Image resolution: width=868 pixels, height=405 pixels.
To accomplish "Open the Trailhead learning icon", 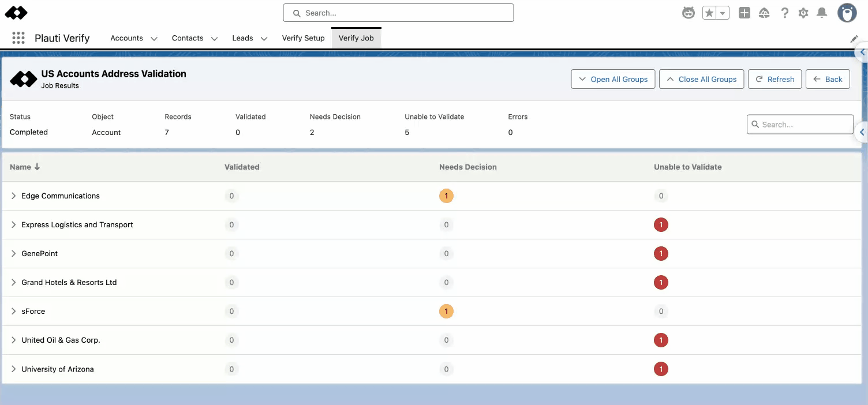I will pyautogui.click(x=764, y=13).
